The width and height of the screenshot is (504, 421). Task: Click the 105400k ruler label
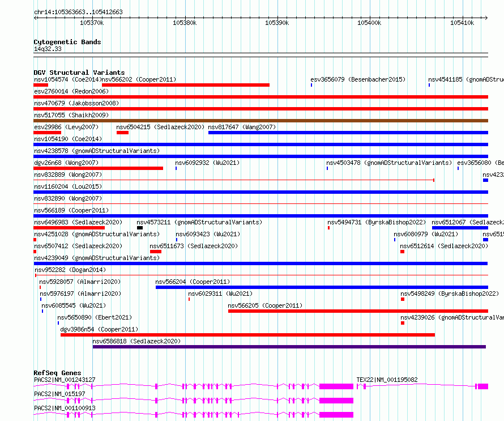pos(369,23)
